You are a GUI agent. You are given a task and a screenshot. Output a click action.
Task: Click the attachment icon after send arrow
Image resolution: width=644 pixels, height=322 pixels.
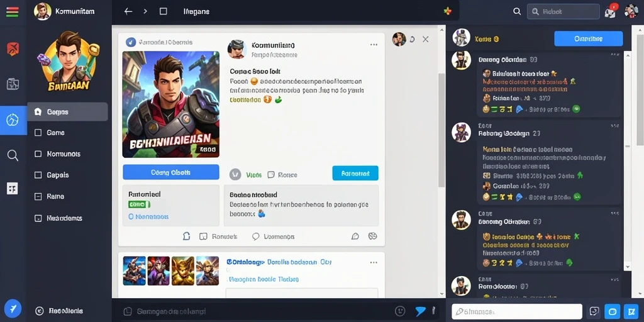[x=433, y=311]
